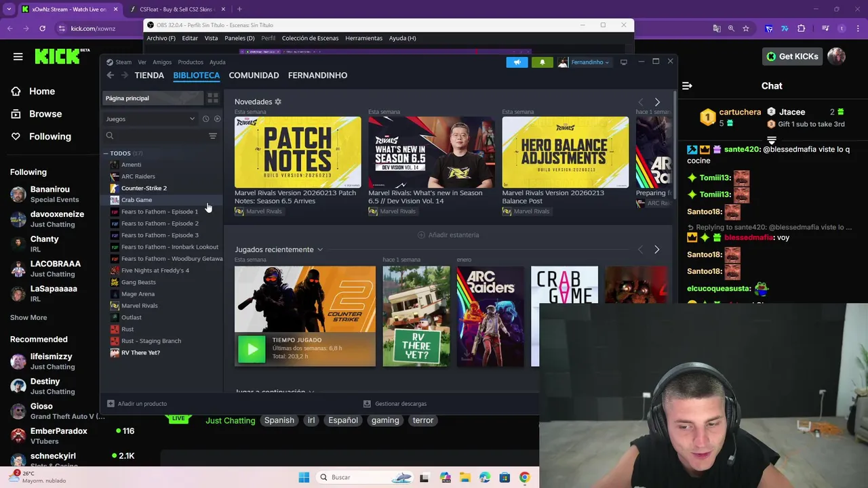Bookmark this page with the star icon

click(746, 28)
